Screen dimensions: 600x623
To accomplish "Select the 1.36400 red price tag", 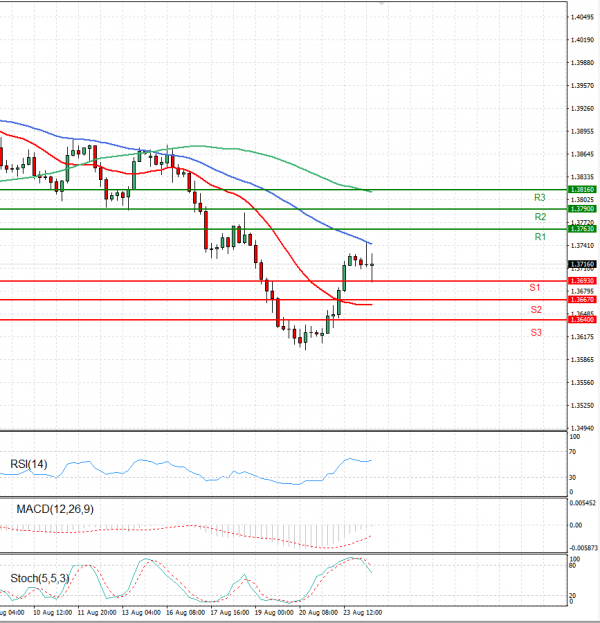I will [x=583, y=319].
